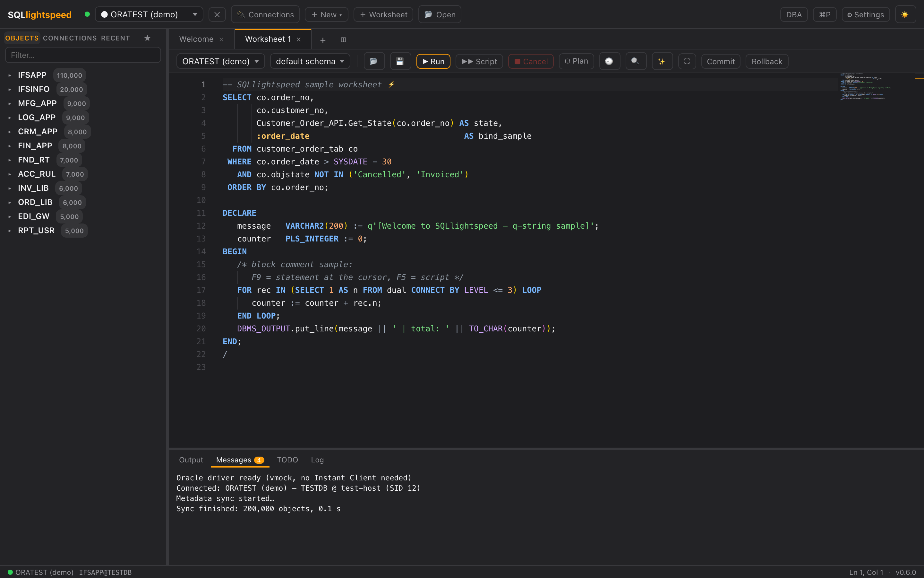This screenshot has width=924, height=578.
Task: Switch to the OBJECTS sidebar tab
Action: click(x=22, y=38)
